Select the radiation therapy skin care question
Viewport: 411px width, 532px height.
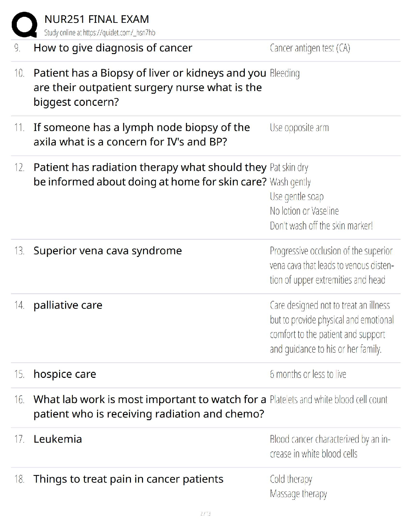click(150, 174)
